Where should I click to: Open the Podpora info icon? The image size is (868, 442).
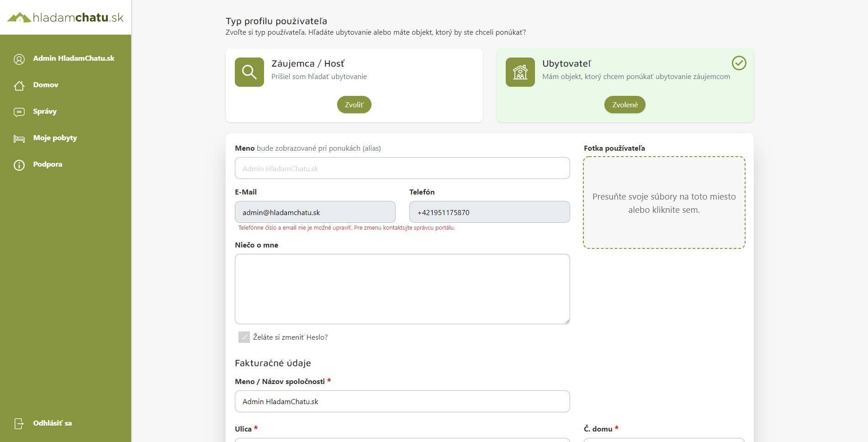tap(19, 165)
